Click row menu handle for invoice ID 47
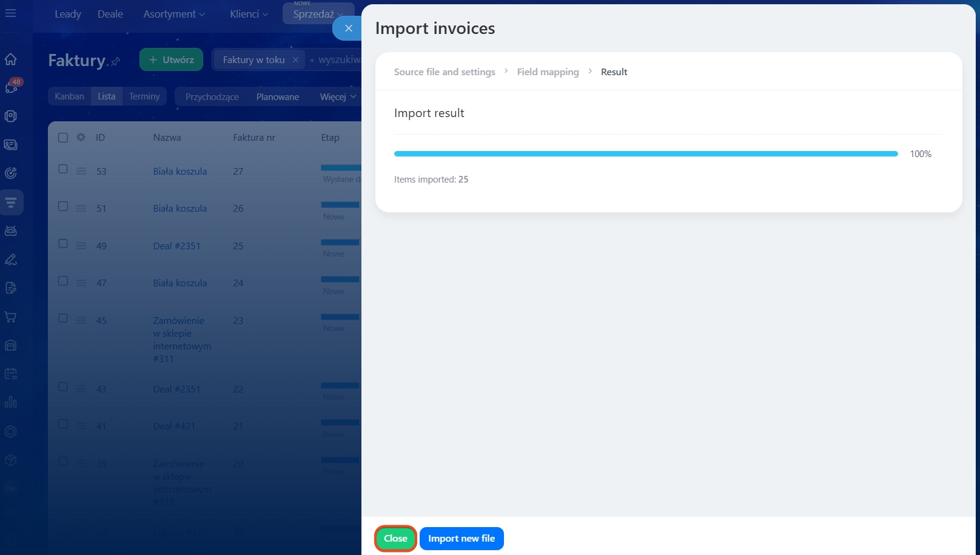Image resolution: width=980 pixels, height=555 pixels. pos(81,283)
